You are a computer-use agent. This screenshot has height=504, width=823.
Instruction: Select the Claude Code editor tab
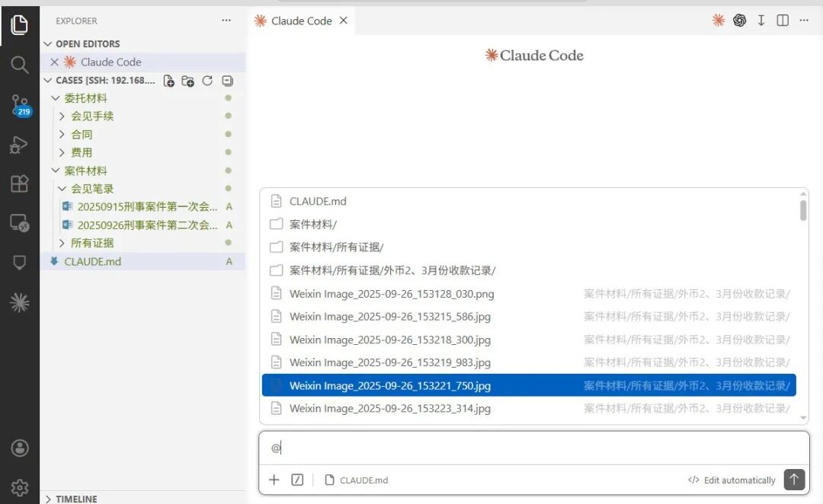(301, 21)
